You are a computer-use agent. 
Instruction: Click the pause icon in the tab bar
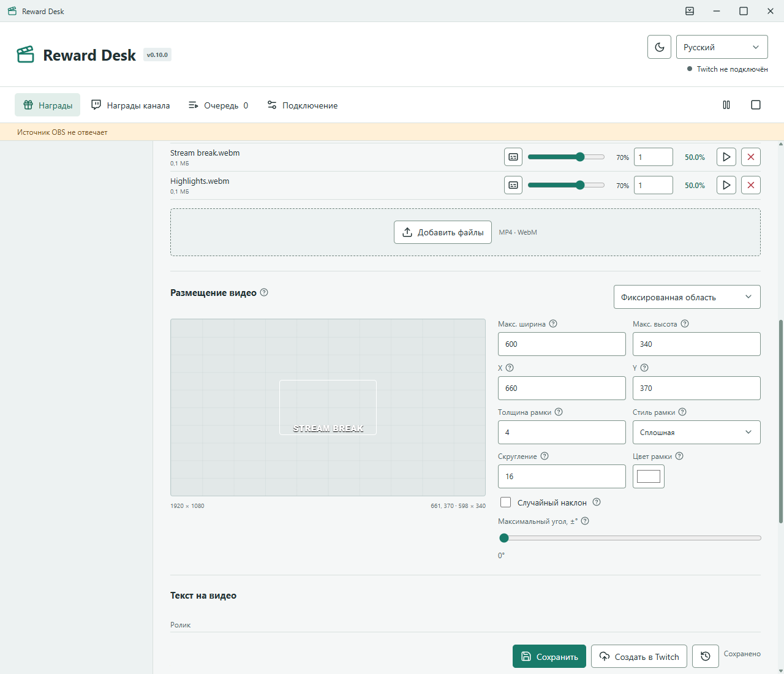pos(726,105)
